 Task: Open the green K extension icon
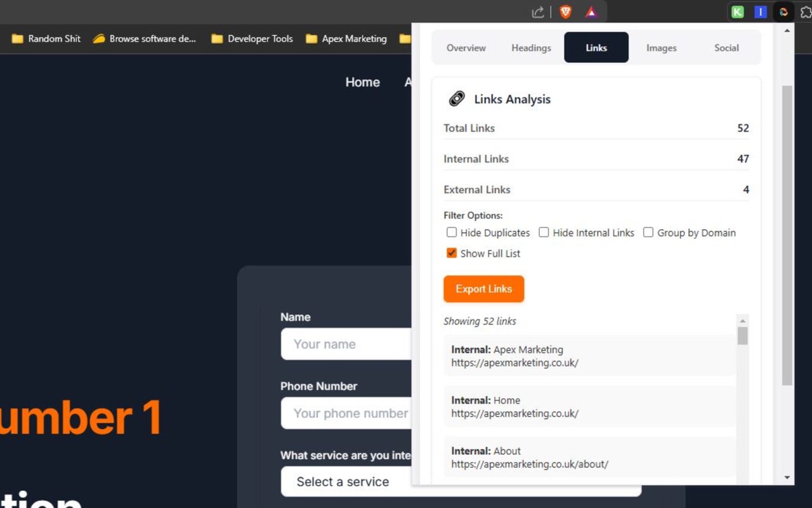coord(737,11)
